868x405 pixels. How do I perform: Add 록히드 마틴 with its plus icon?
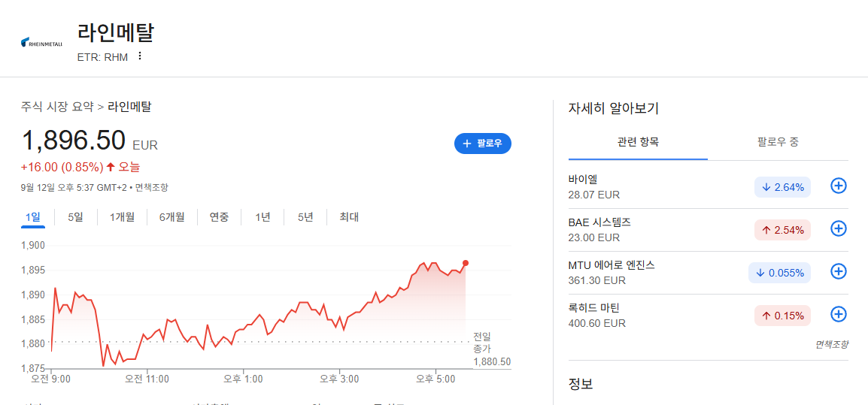pos(839,314)
